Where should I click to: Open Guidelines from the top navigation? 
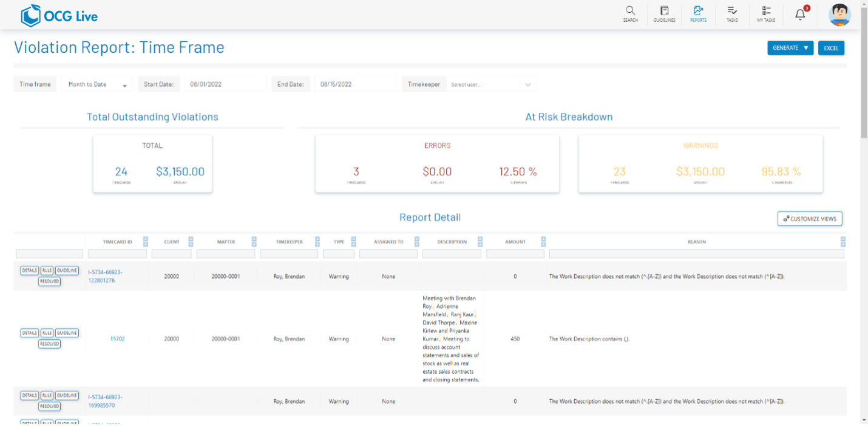pyautogui.click(x=664, y=13)
